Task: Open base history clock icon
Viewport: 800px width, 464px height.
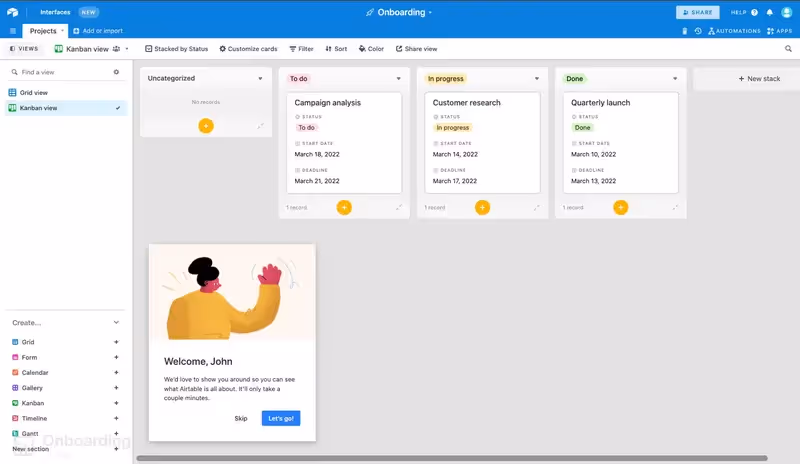Action: click(698, 31)
